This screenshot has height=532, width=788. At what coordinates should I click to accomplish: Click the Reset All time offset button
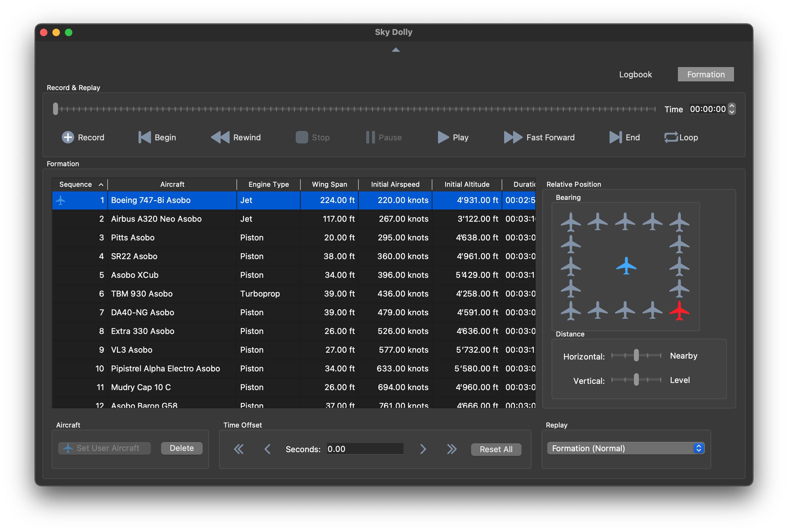496,449
